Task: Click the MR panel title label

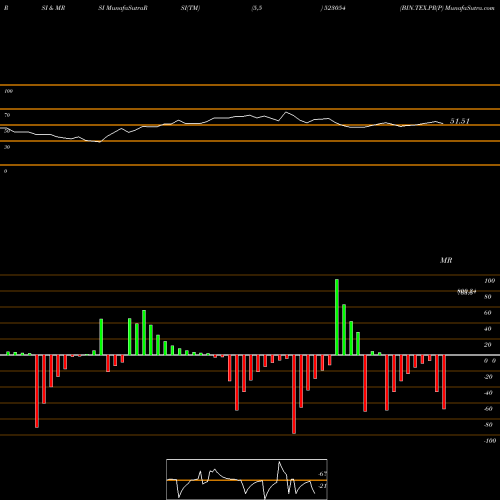Action: tap(446, 260)
